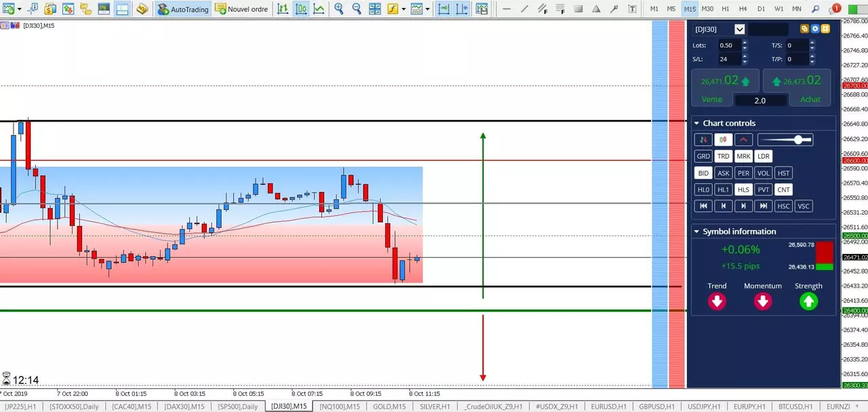Open the new chart dropdown arrow
Viewport: 868px width, 412px height.
(19, 10)
